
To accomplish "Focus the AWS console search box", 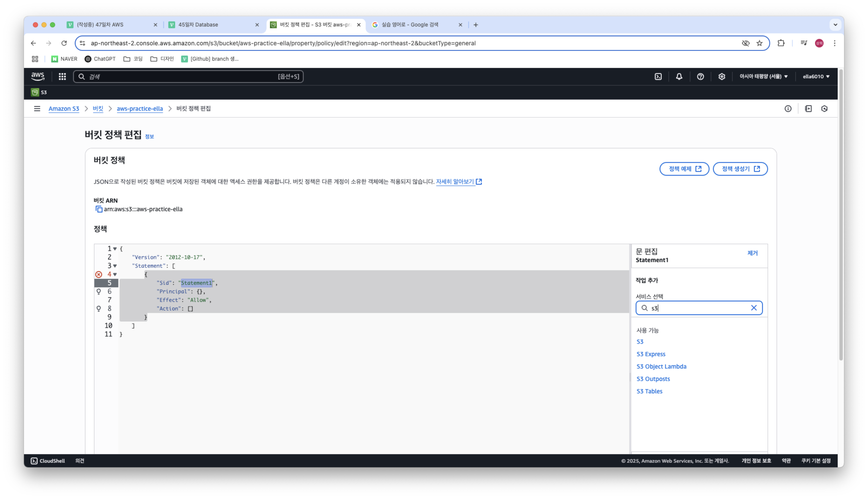I will pos(188,76).
